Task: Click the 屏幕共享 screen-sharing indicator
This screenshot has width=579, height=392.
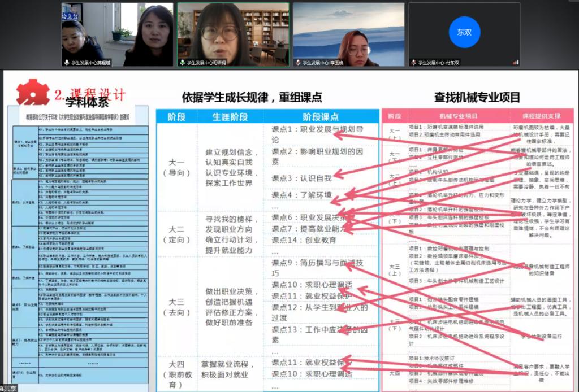Action: 8,388
